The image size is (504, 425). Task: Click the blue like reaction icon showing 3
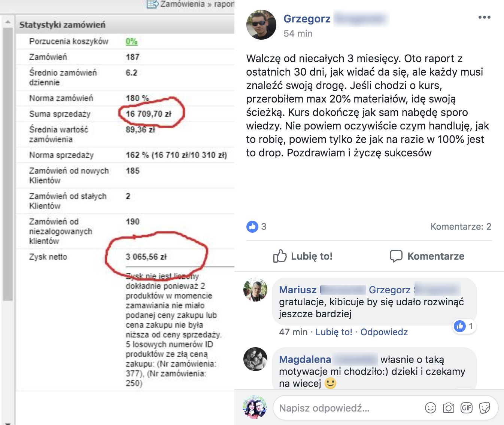(252, 226)
